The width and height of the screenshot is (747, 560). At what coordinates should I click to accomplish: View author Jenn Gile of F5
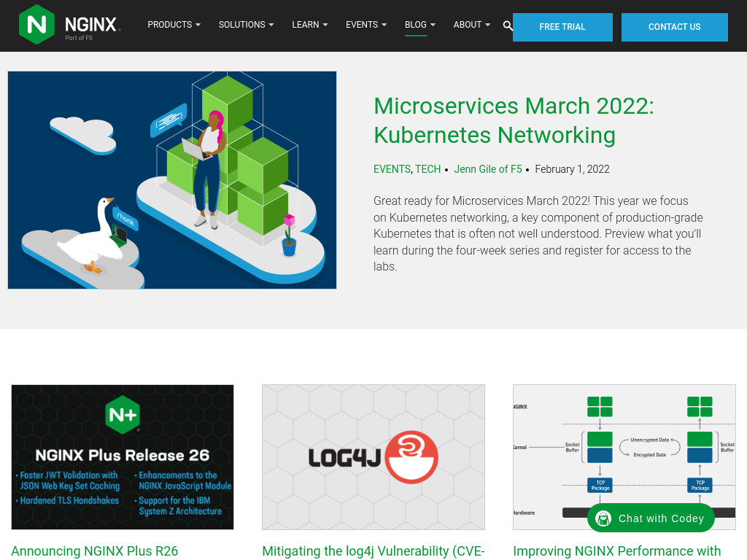pyautogui.click(x=488, y=169)
